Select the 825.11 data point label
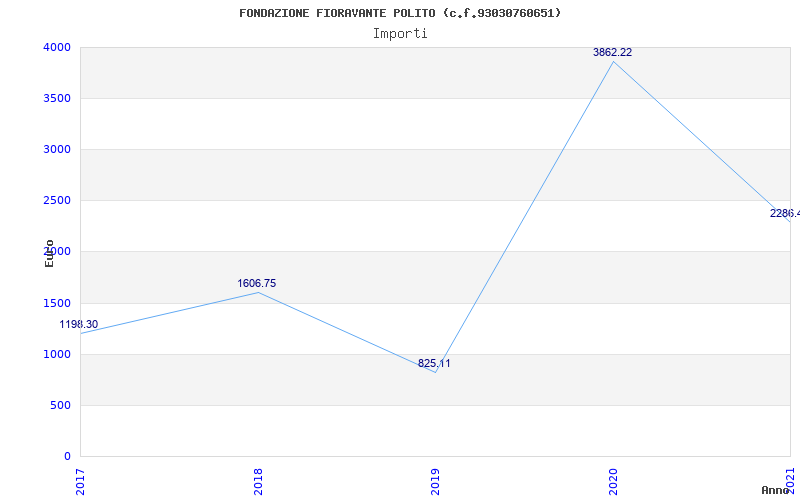The width and height of the screenshot is (800, 500). (x=434, y=363)
